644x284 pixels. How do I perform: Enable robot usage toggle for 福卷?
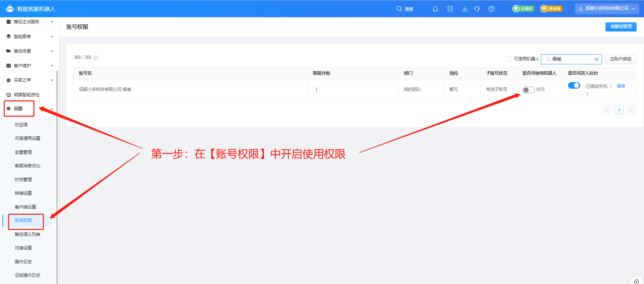point(528,90)
